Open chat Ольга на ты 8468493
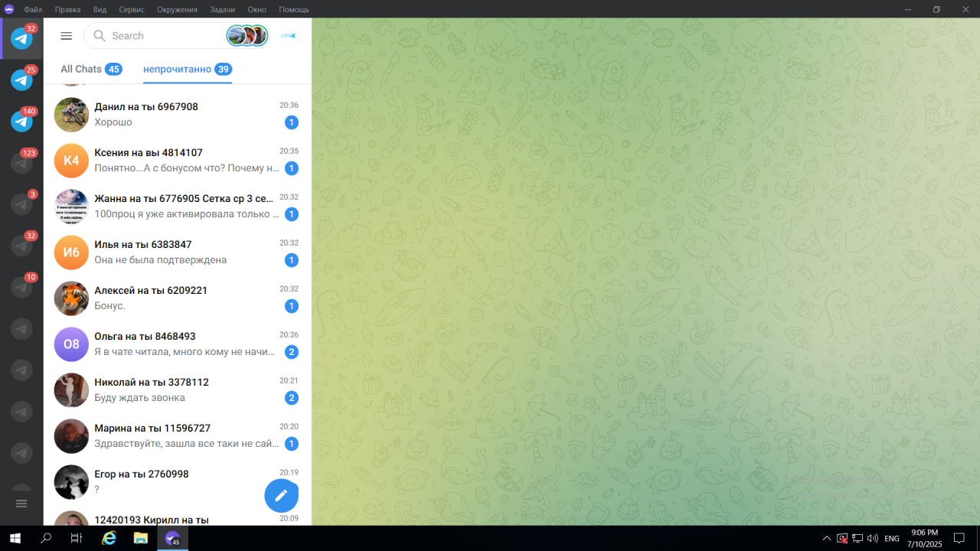The width and height of the screenshot is (980, 551). pyautogui.click(x=178, y=344)
